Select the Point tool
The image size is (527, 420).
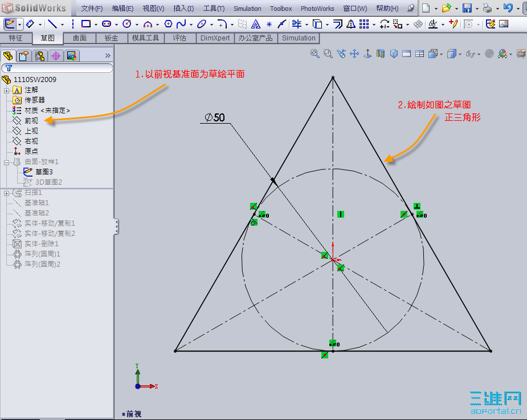coord(269,24)
